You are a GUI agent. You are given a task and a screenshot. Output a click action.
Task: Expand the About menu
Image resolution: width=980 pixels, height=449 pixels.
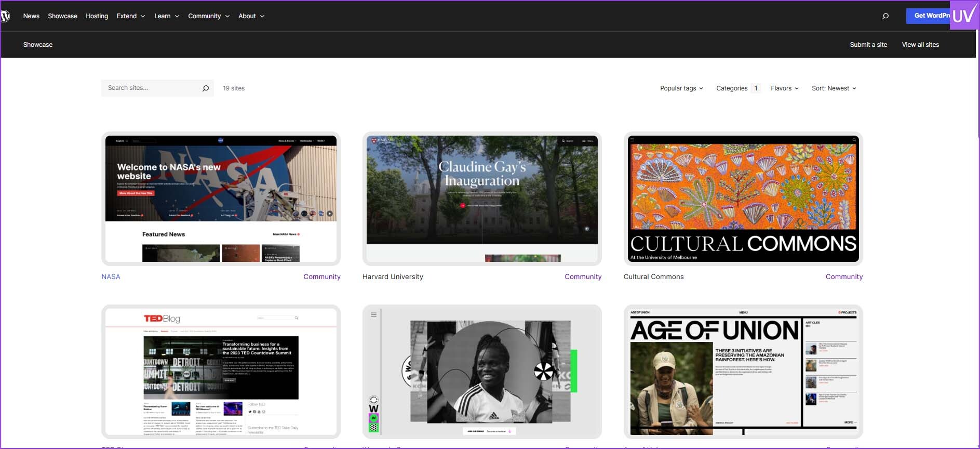click(x=251, y=16)
